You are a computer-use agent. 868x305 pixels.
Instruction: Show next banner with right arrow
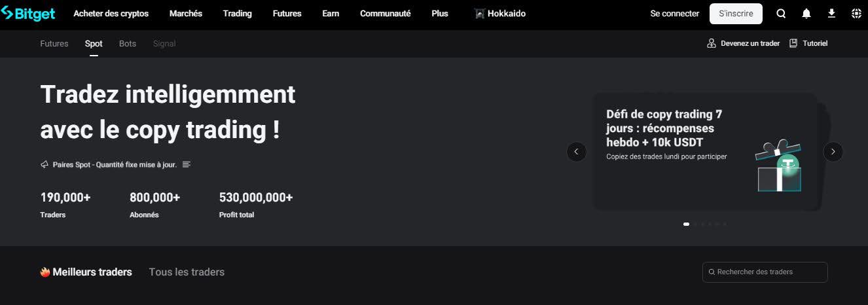pyautogui.click(x=833, y=152)
